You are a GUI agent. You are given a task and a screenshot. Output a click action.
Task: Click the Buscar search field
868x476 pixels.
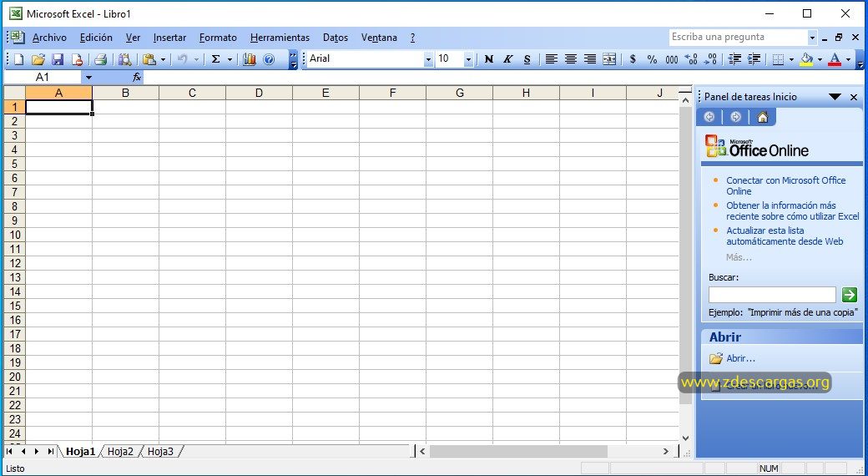point(772,295)
